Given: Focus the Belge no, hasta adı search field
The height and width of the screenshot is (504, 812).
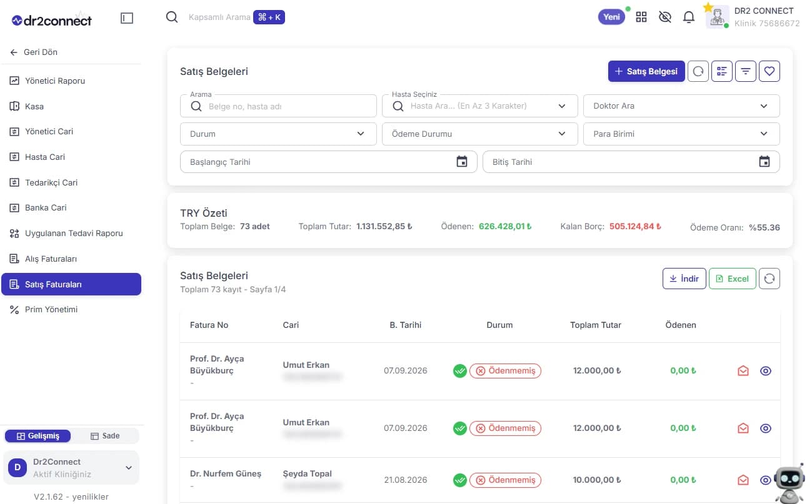Looking at the screenshot, I should 278,106.
